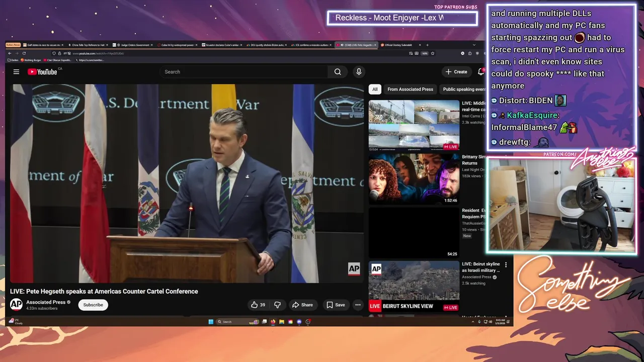Open the Windows Start menu
Image resolution: width=644 pixels, height=362 pixels.
[x=211, y=322]
